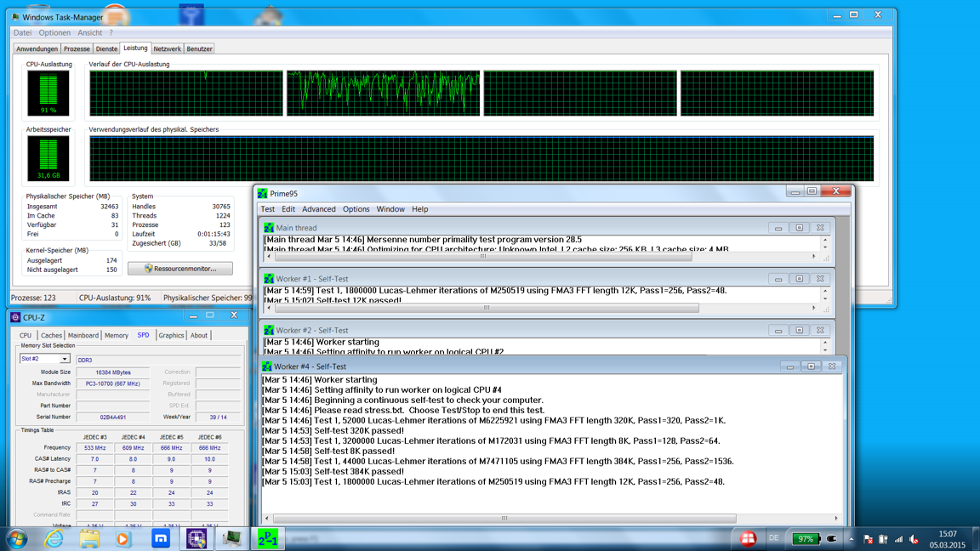Screen dimensions: 980x551
Task: Open Windows Explorer folder icon in taskbar
Action: tap(89, 538)
